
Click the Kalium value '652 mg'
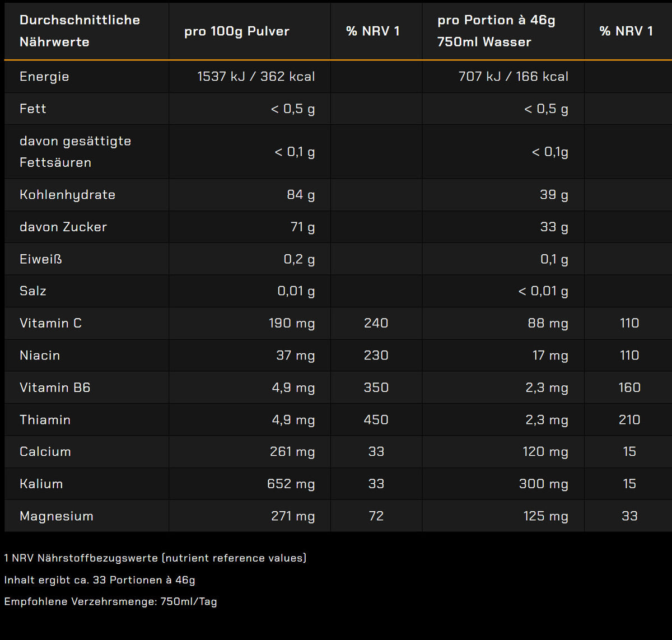pyautogui.click(x=291, y=484)
